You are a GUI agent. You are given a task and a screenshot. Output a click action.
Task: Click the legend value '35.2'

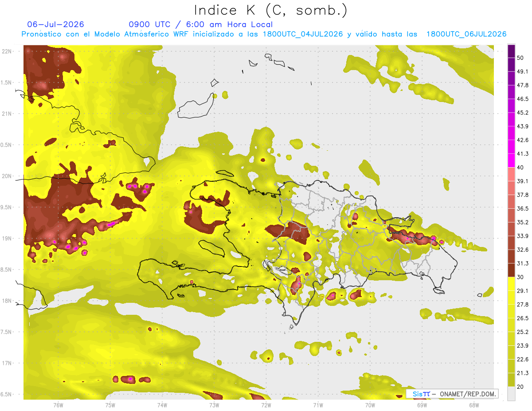[x=523, y=222]
